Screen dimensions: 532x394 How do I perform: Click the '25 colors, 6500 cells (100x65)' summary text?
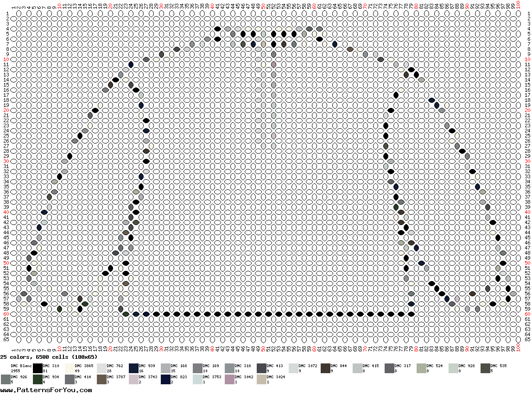[x=49, y=357]
